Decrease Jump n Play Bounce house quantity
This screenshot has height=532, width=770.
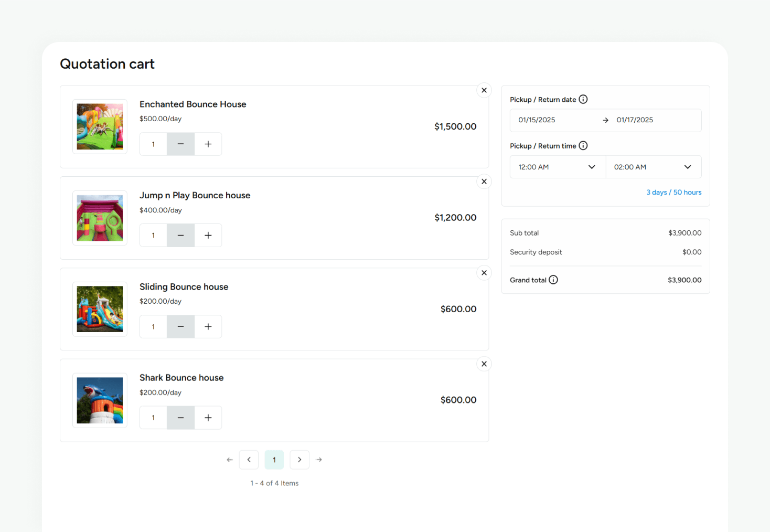click(180, 236)
